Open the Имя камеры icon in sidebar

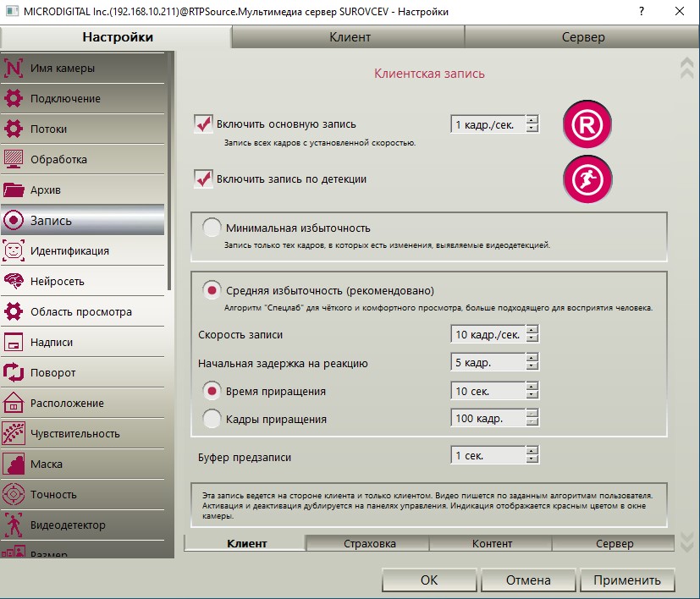[x=14, y=68]
